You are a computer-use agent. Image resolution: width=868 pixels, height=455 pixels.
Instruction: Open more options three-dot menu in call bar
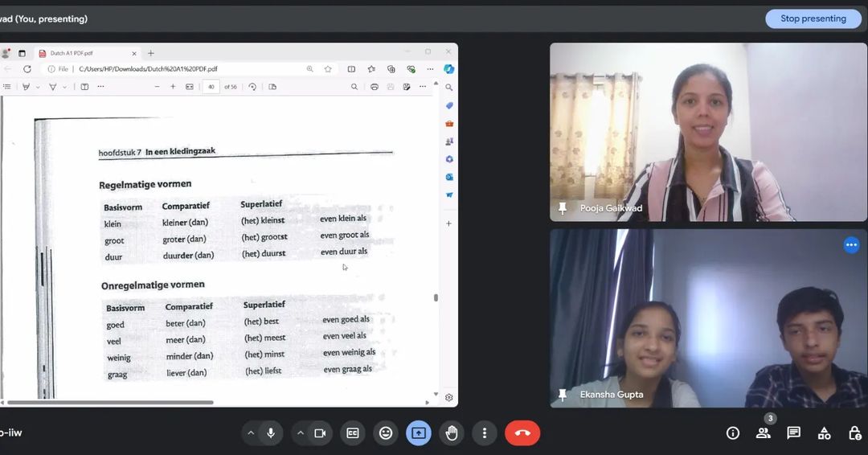[x=485, y=432]
